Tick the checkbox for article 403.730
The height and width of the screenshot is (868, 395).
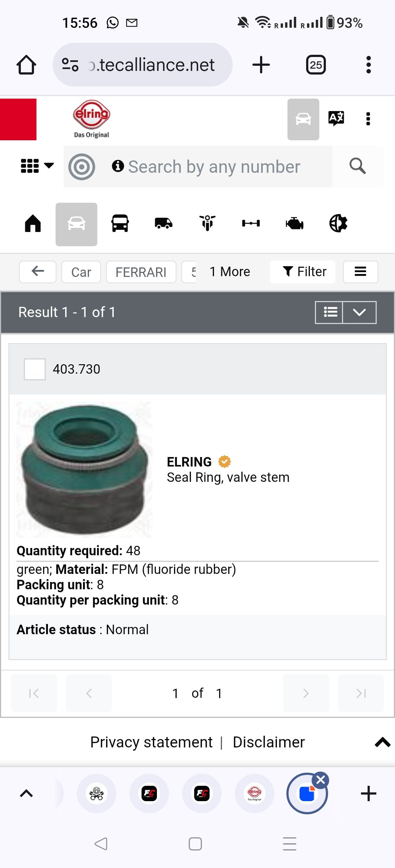point(35,369)
